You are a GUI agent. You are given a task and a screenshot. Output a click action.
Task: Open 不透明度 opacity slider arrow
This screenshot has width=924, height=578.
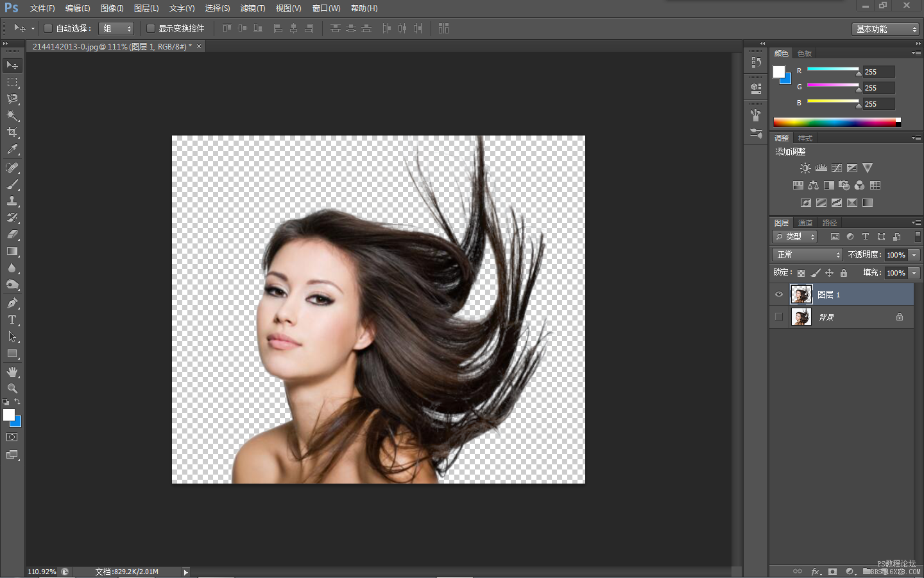coord(914,255)
